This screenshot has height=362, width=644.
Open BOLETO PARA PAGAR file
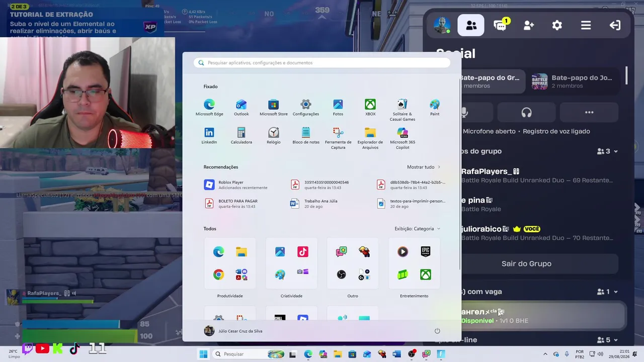(x=231, y=204)
